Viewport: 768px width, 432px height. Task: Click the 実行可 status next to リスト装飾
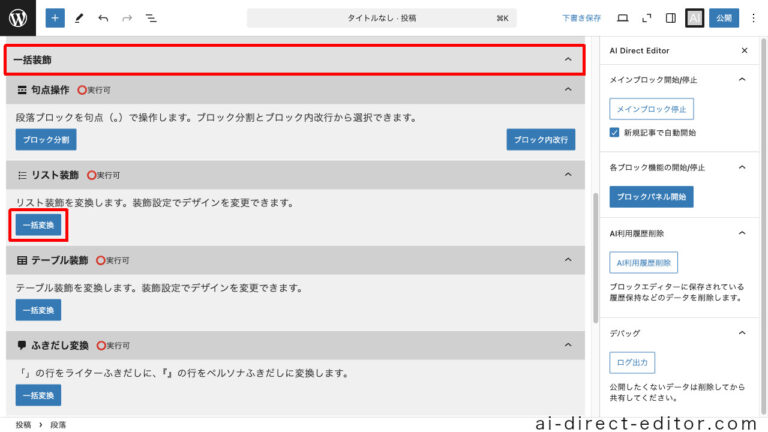coord(103,175)
